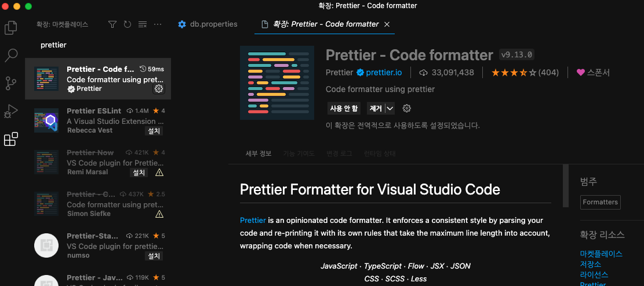
Task: Select the Prettier - Jav... extension item
Action: tap(98, 277)
